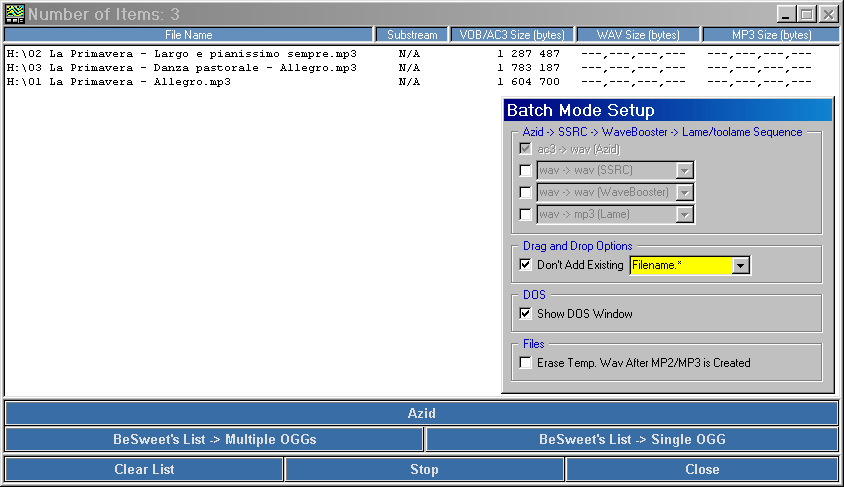Close the window with the X button

(828, 15)
